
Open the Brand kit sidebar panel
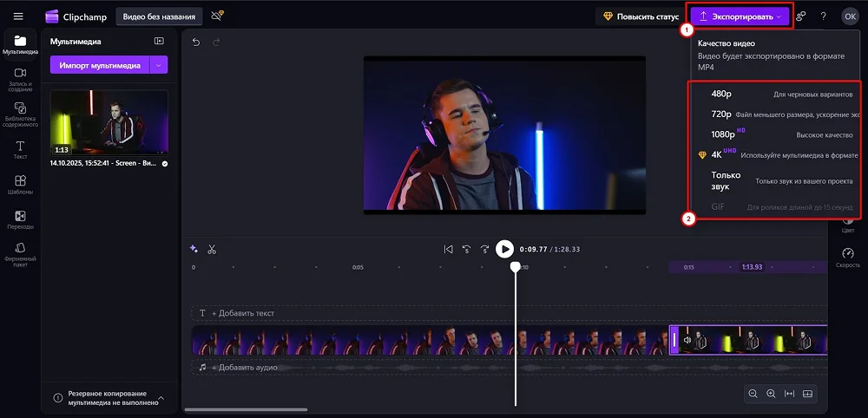click(19, 253)
